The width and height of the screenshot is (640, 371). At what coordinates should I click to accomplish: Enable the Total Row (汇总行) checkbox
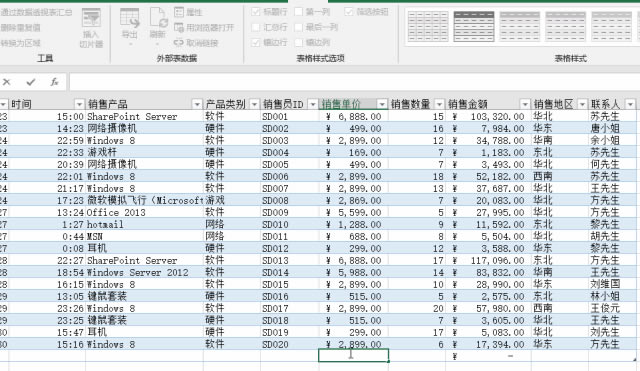point(256,27)
